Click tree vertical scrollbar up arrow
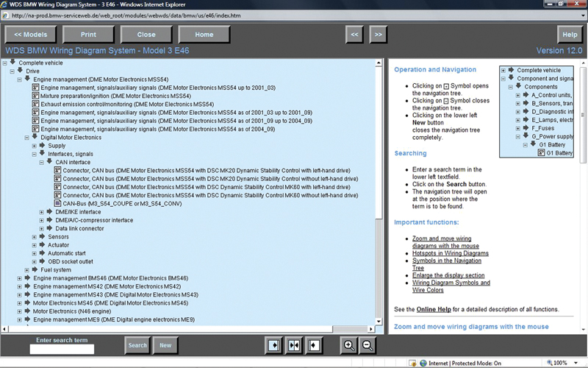The image size is (588, 368). coord(379,63)
